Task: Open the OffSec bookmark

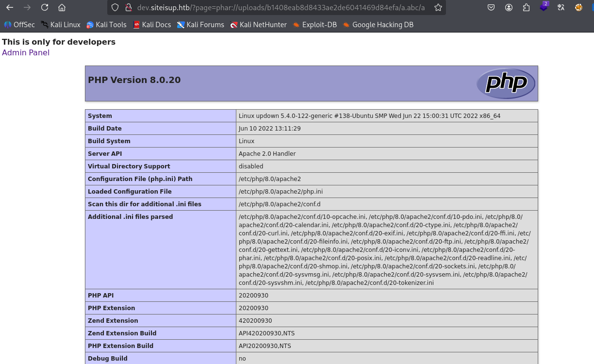Action: pyautogui.click(x=19, y=25)
